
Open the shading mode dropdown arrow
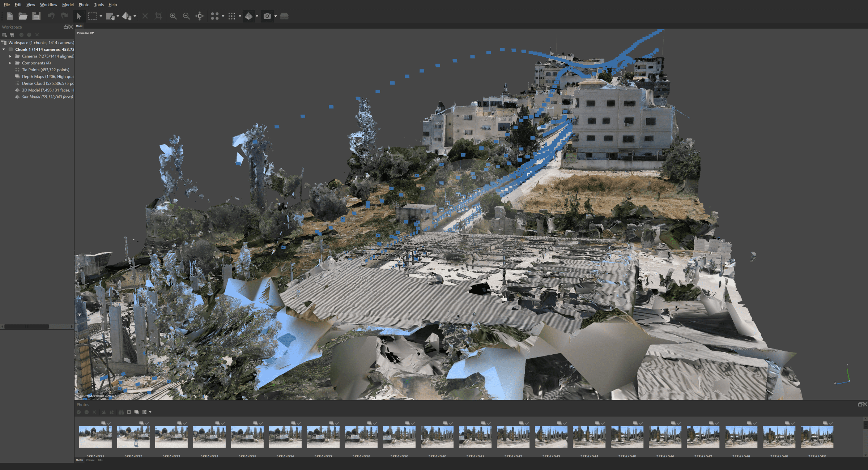click(257, 16)
